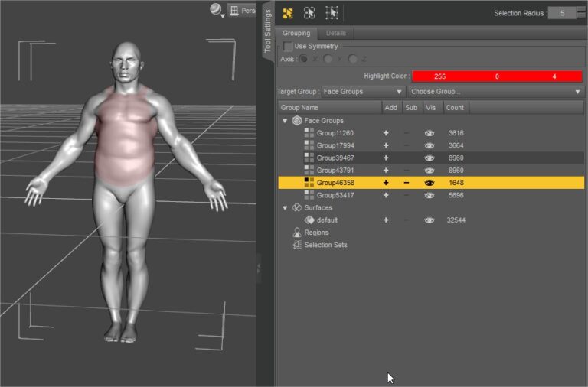The height and width of the screenshot is (387, 588).
Task: Collapse the Surfaces tree node
Action: click(285, 207)
